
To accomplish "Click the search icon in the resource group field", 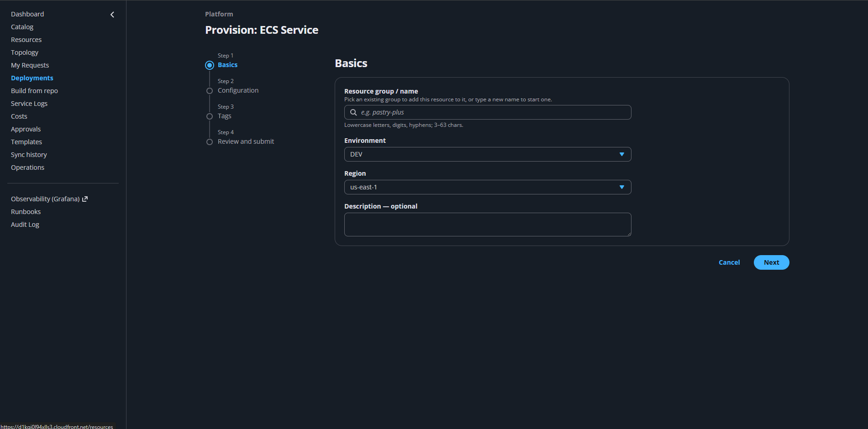I will click(x=353, y=112).
